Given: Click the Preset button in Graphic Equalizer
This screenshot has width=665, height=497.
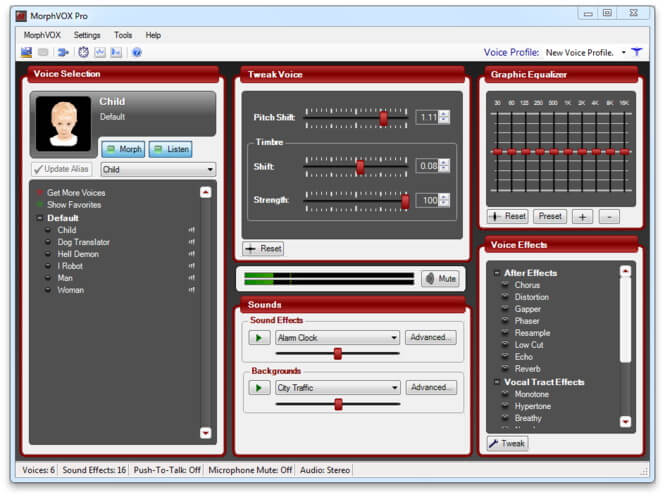Looking at the screenshot, I should click(x=549, y=216).
